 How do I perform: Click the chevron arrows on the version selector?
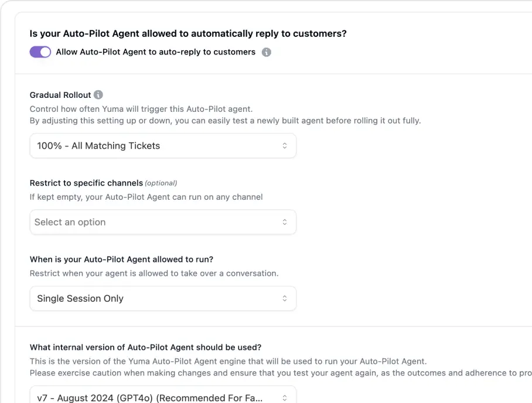[285, 398]
